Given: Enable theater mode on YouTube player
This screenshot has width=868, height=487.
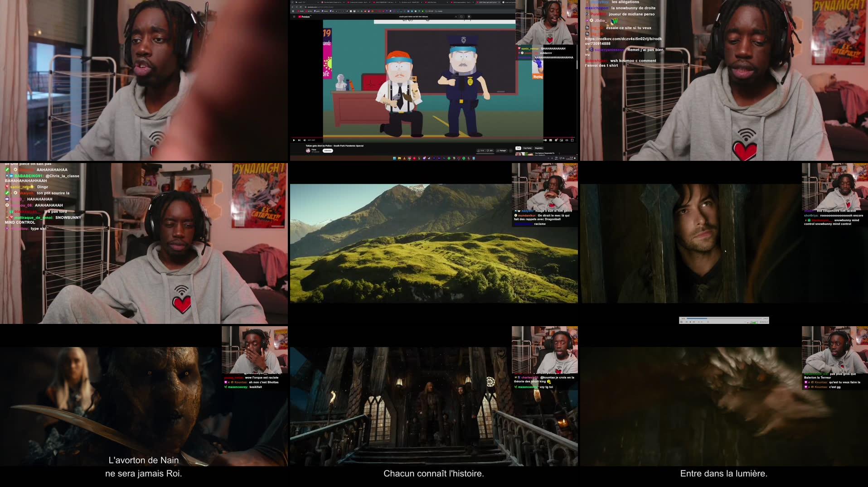Looking at the screenshot, I should pyautogui.click(x=567, y=140).
